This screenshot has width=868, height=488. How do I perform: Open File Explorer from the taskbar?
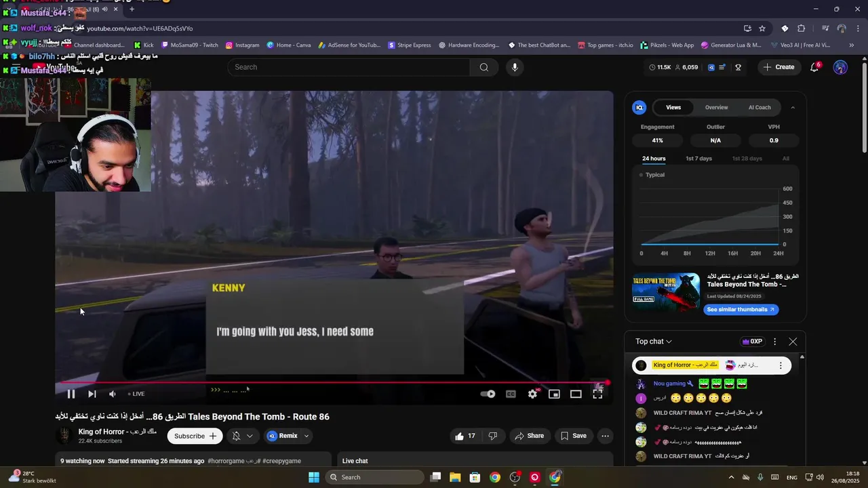pyautogui.click(x=455, y=477)
